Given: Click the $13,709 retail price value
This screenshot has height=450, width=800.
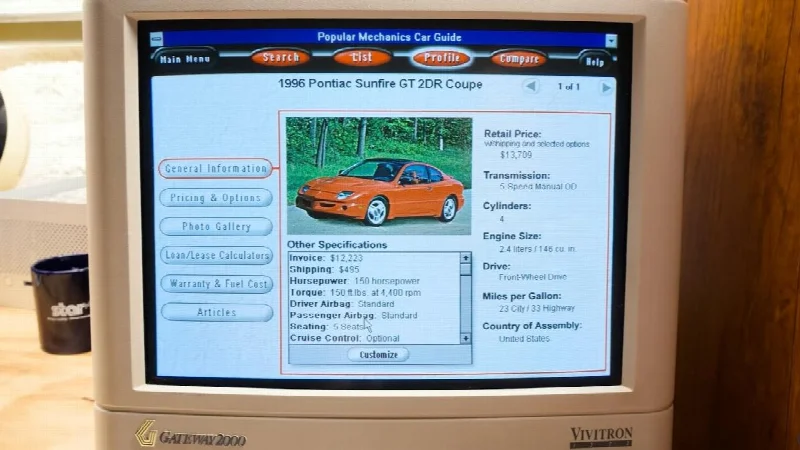Looking at the screenshot, I should point(516,155).
